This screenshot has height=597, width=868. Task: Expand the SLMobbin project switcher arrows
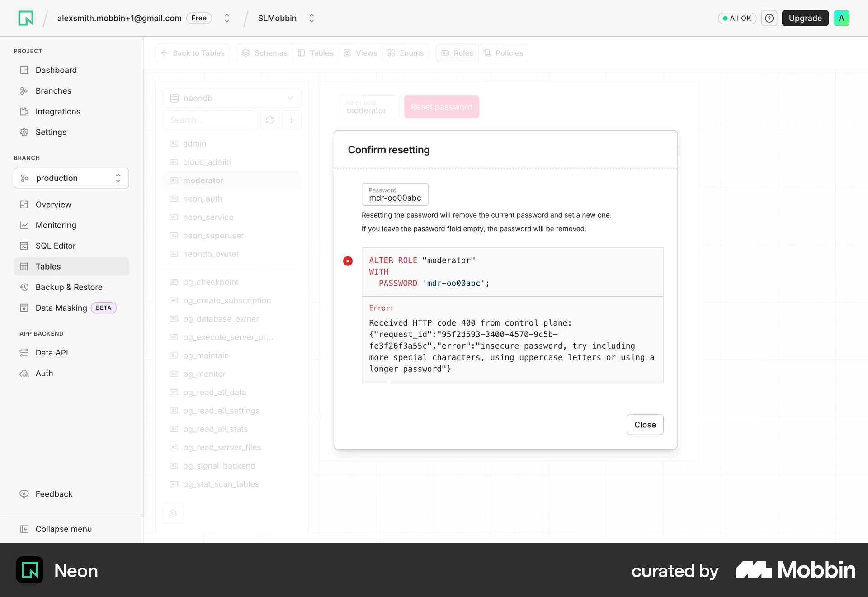311,18
